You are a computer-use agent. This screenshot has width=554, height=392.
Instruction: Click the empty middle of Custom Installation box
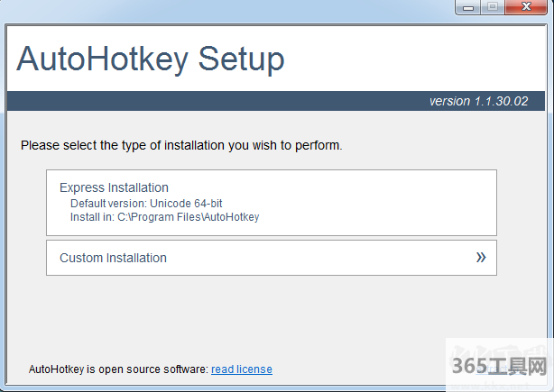tap(316, 258)
